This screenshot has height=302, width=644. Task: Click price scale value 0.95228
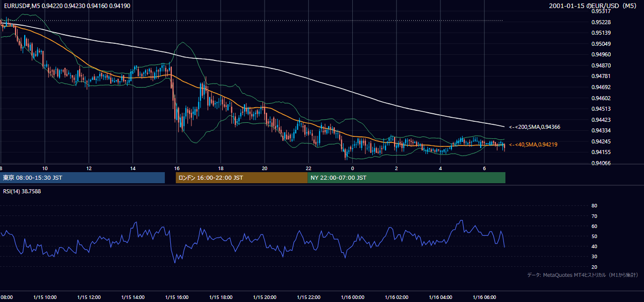[601, 22]
